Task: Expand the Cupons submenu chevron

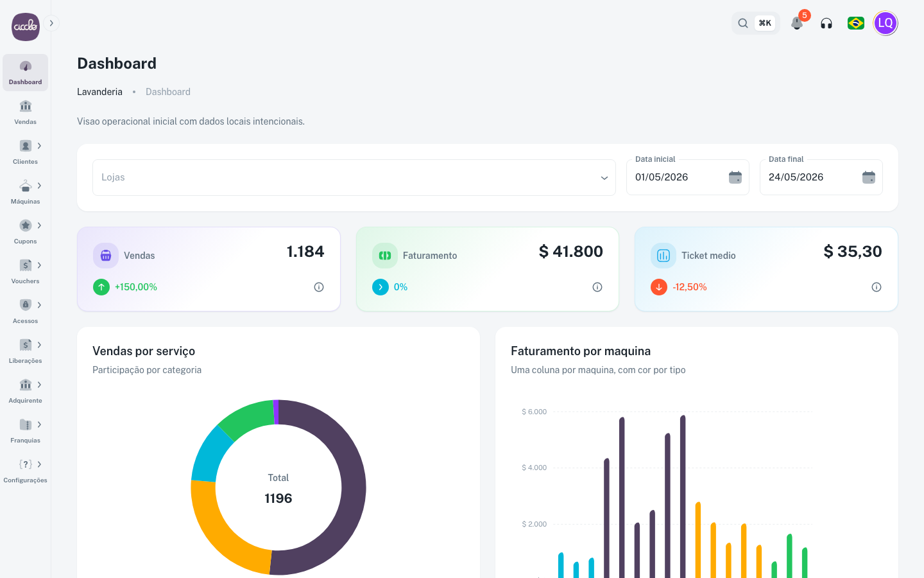Action: tap(39, 225)
